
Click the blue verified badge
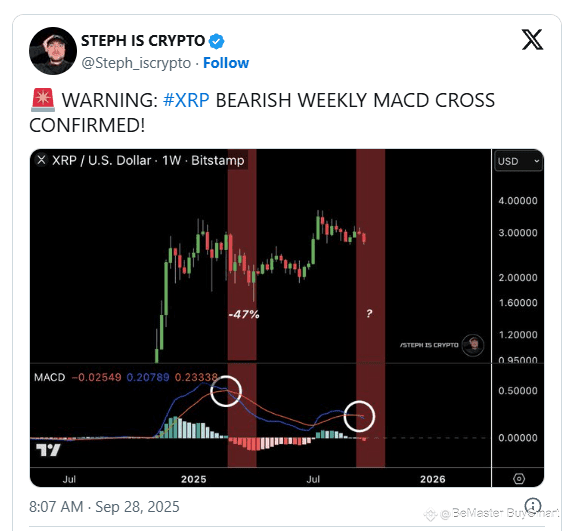(x=216, y=41)
